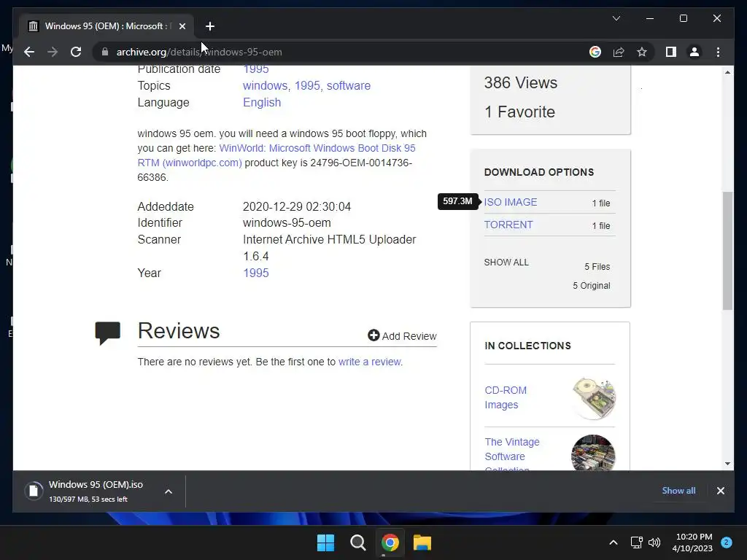
Task: Open the 1995 publication date link
Action: [x=256, y=69]
